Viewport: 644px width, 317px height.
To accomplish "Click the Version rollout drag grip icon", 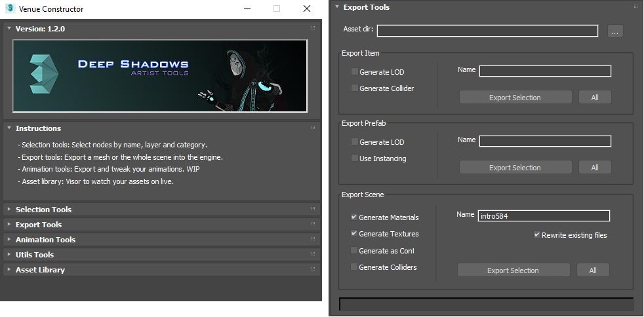I will pyautogui.click(x=313, y=28).
